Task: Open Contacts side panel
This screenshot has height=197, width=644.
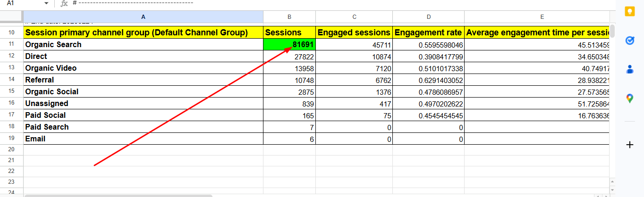Action: [x=629, y=69]
